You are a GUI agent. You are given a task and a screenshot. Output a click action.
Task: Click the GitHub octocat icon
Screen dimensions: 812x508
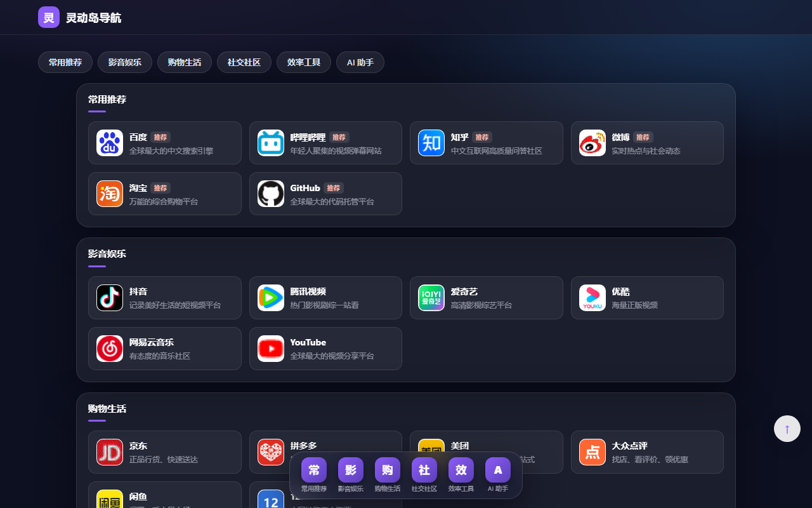(x=271, y=194)
